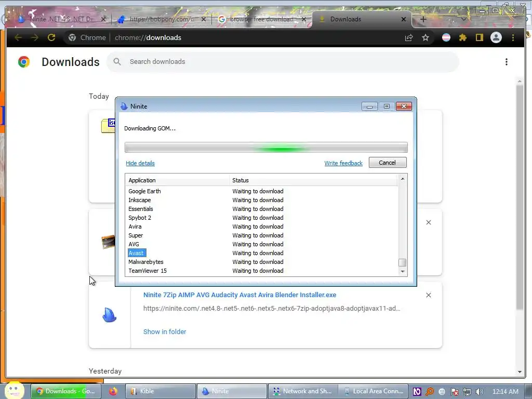Open Chrome main three-dot menu

(513, 37)
